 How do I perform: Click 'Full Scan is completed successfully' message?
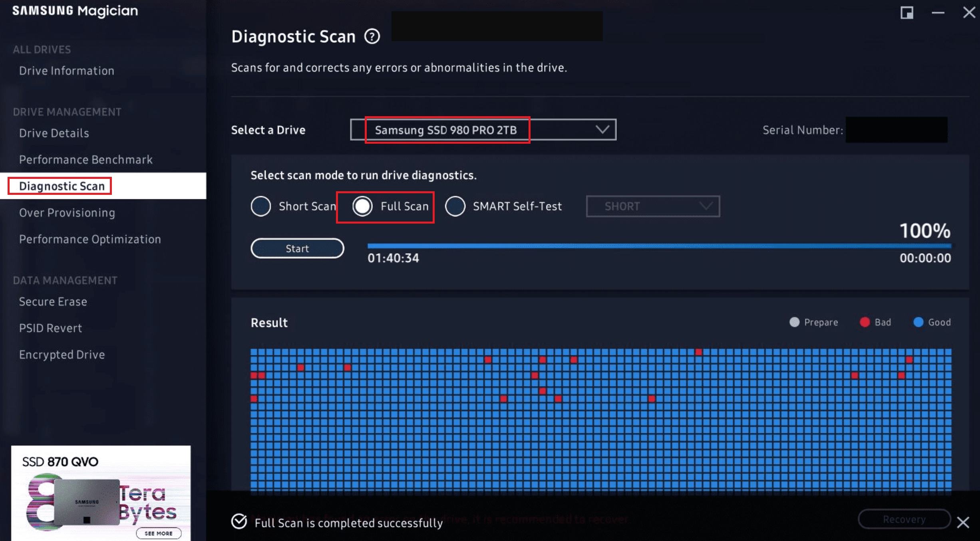click(x=348, y=523)
